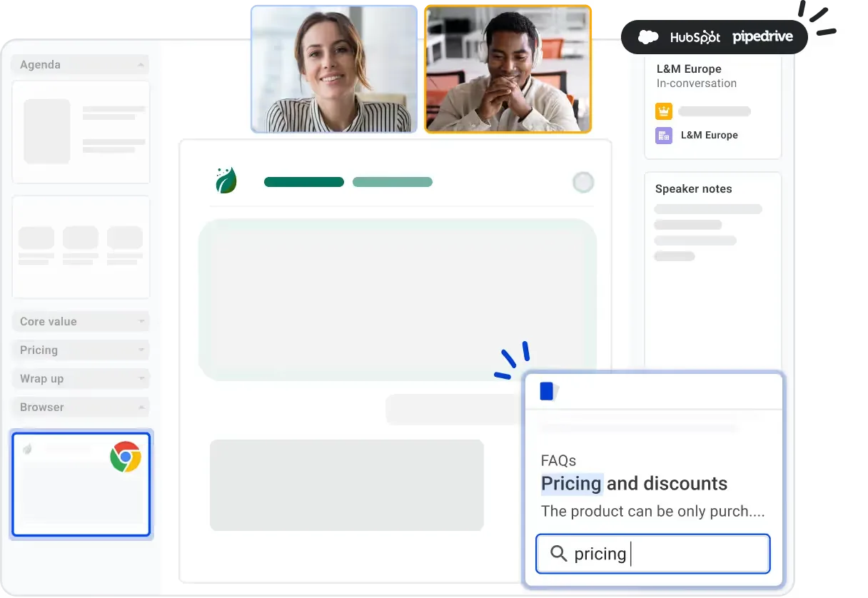This screenshot has height=598, width=868.
Task: Click the gold crown icon
Action: (664, 111)
